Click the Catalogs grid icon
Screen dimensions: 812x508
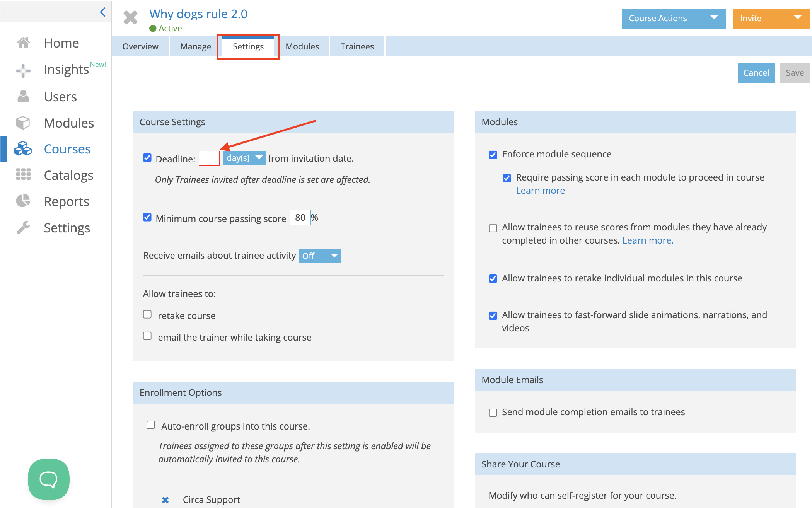(23, 174)
